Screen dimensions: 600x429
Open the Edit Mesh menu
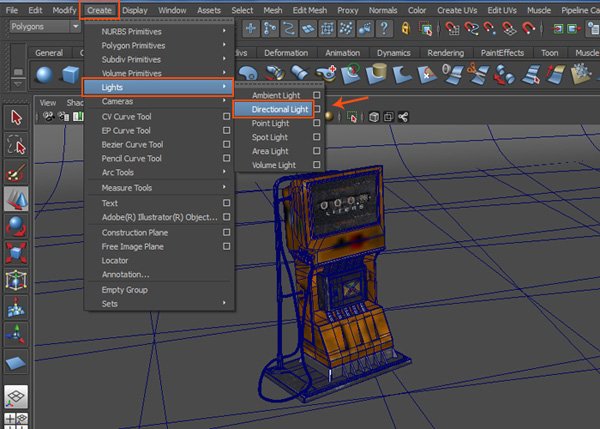coord(310,10)
